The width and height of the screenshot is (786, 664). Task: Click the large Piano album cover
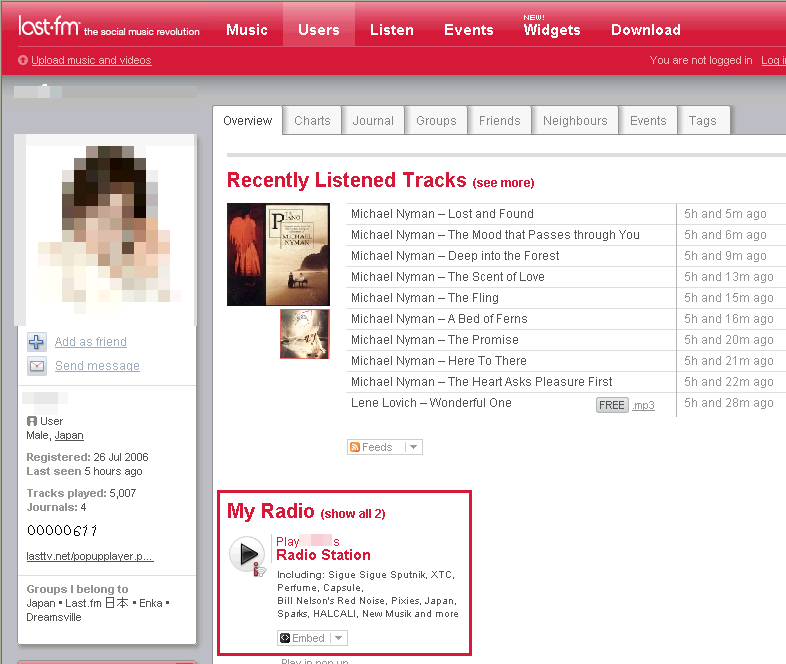278,255
